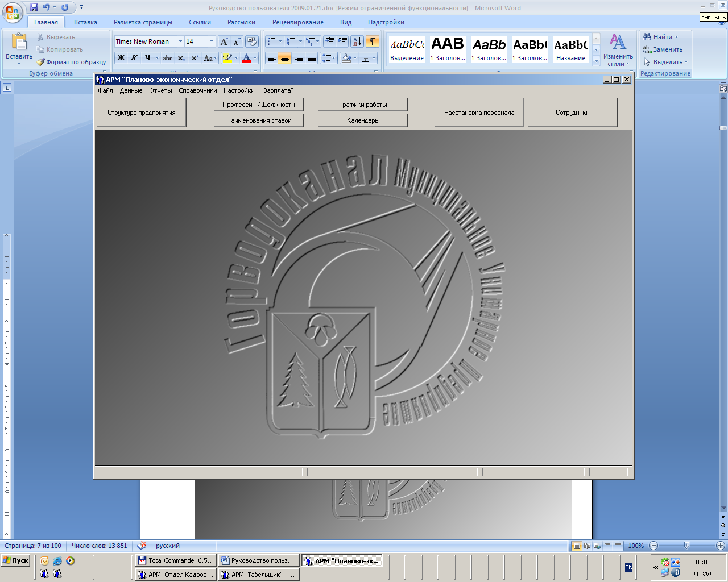This screenshot has height=582, width=728.
Task: Click the Графики работы button
Action: click(363, 105)
